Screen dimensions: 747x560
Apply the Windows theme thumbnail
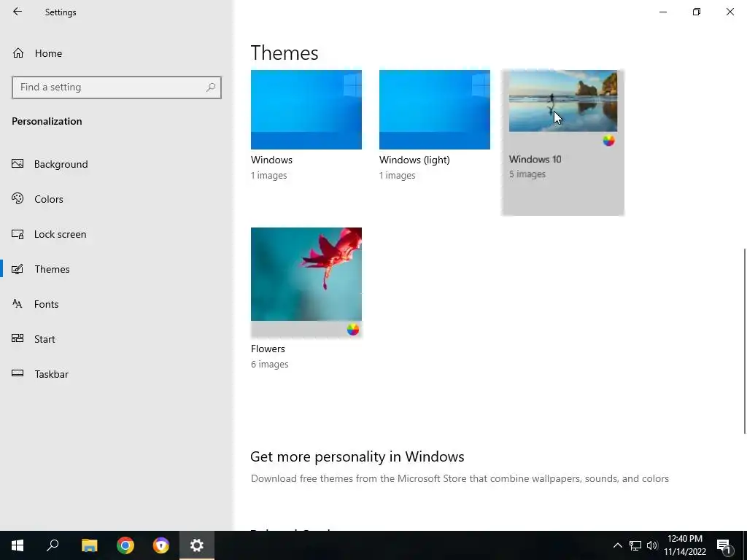click(x=306, y=109)
